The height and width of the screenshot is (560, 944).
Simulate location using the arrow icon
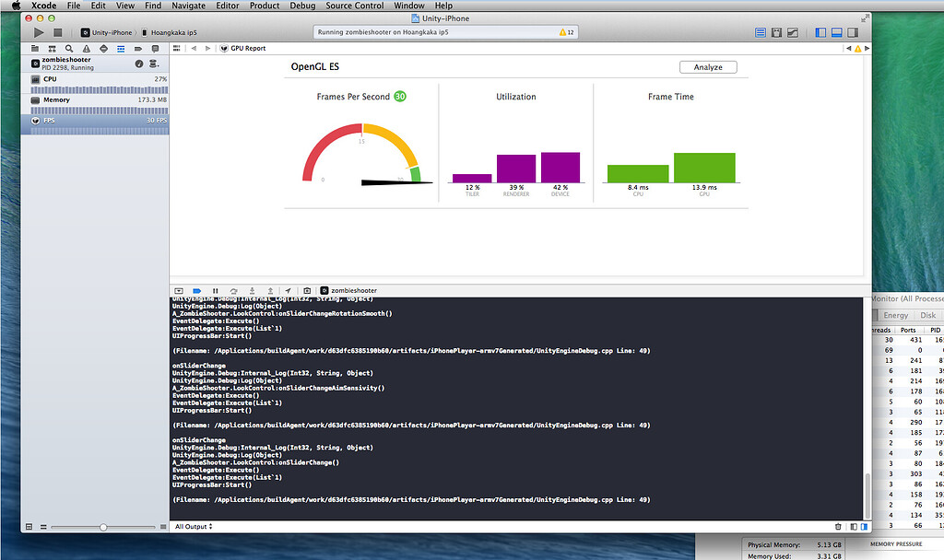pyautogui.click(x=289, y=290)
